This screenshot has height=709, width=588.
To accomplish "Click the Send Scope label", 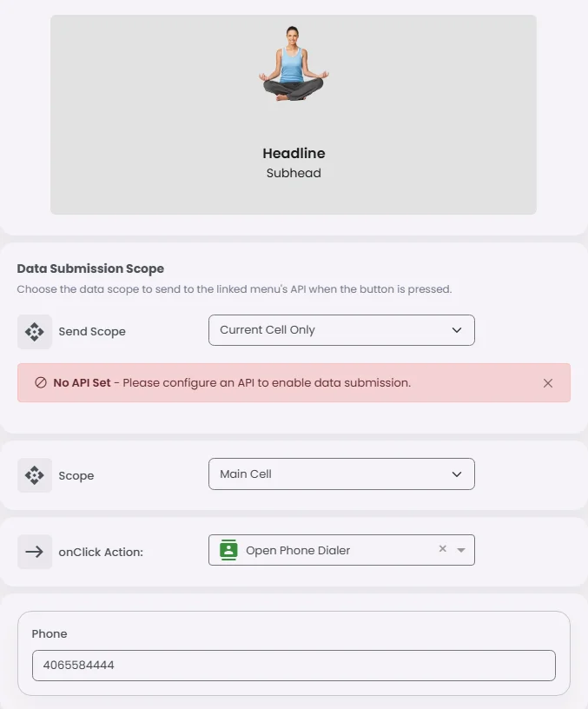I will (92, 332).
